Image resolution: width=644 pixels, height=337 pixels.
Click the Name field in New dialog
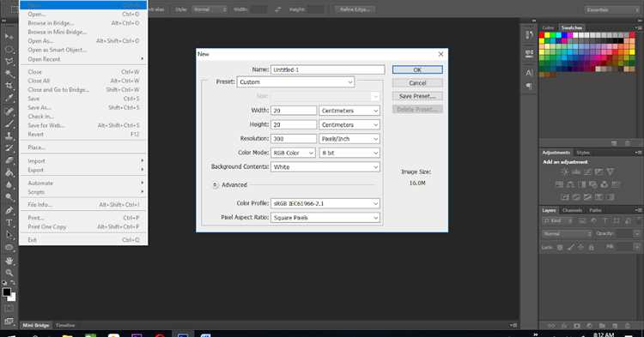pyautogui.click(x=327, y=69)
